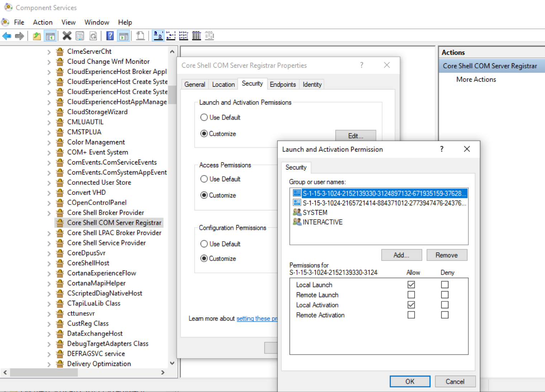Image resolution: width=545 pixels, height=392 pixels.
Task: Select the SYSTEM group entry
Action: pyautogui.click(x=310, y=213)
